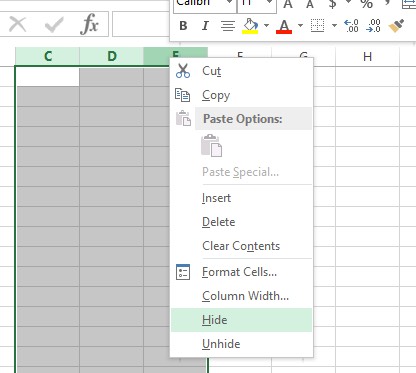Apply the red font color

(x=284, y=26)
